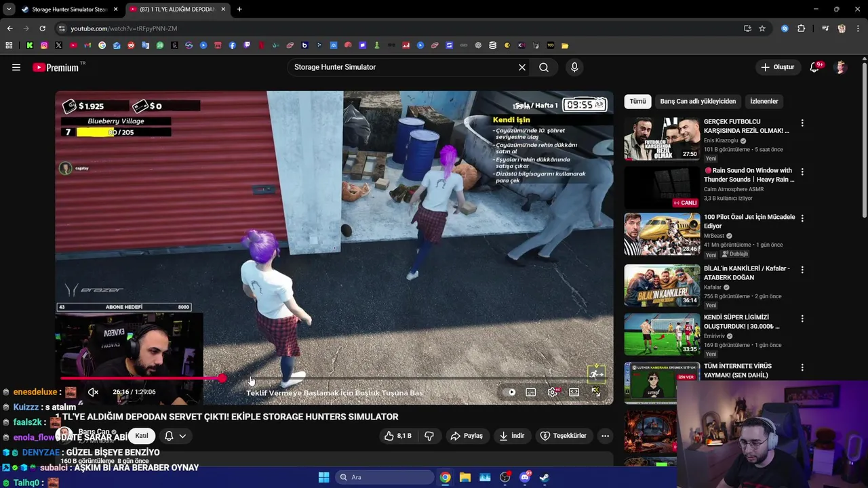Image resolution: width=868 pixels, height=488 pixels.
Task: Open the Instagram bookmark icon
Action: tap(44, 45)
